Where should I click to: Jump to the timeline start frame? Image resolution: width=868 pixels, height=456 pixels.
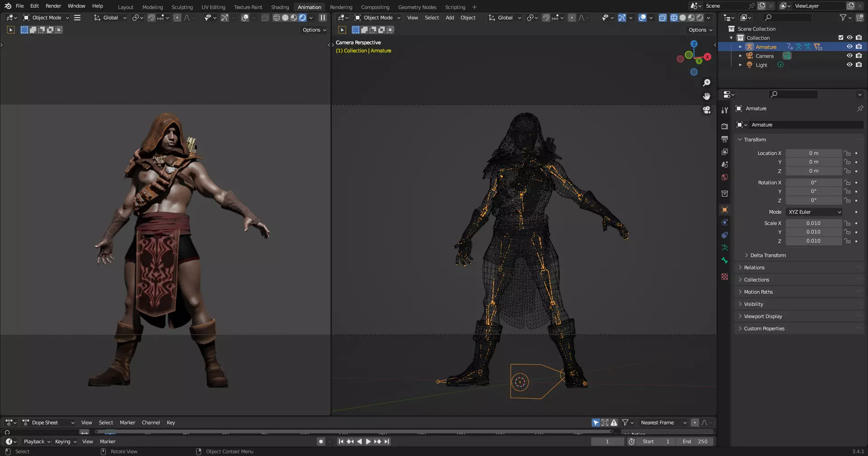click(x=341, y=442)
